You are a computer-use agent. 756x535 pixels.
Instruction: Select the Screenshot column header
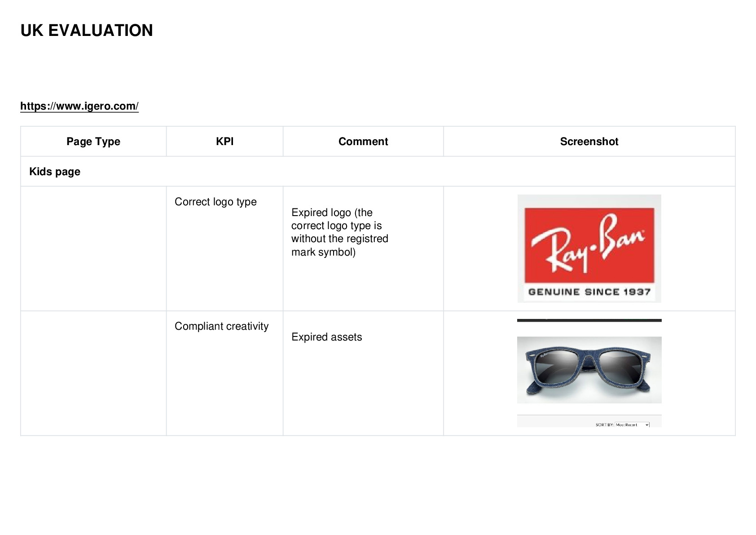589,141
